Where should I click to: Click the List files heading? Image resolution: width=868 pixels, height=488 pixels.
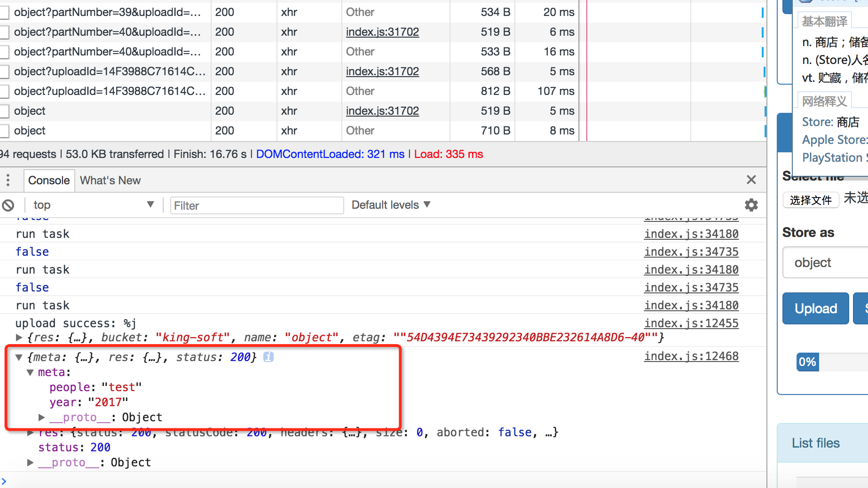point(815,443)
